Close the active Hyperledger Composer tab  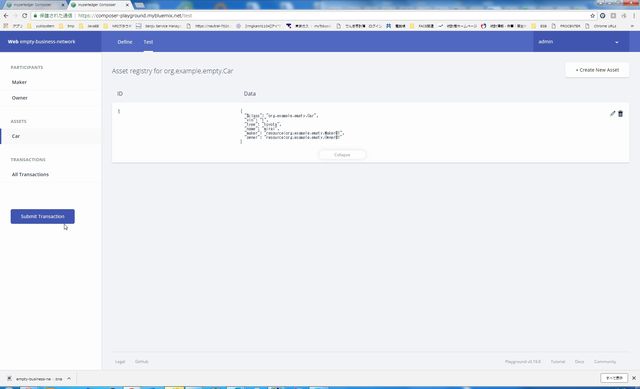tap(127, 5)
